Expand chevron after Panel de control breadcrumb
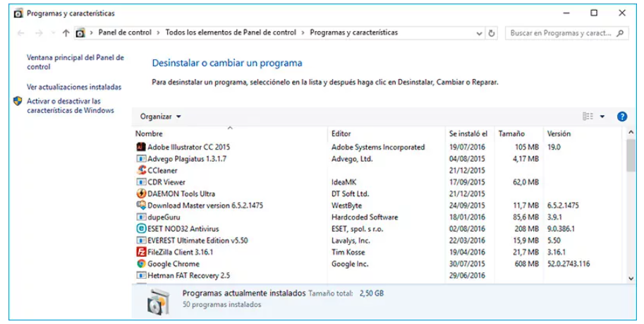Image resolution: width=644 pixels, height=324 pixels. pos(158,32)
